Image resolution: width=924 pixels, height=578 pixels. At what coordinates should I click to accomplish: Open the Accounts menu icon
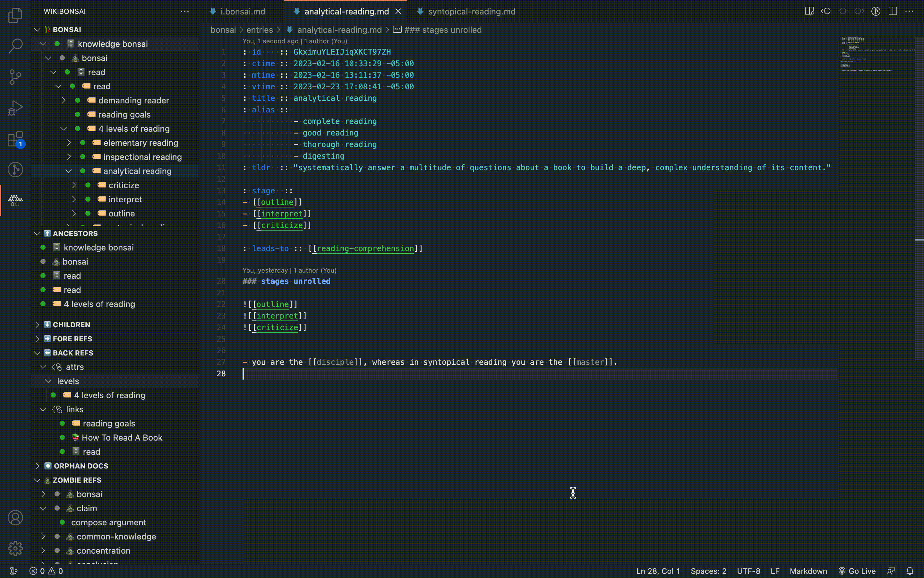pos(15,518)
